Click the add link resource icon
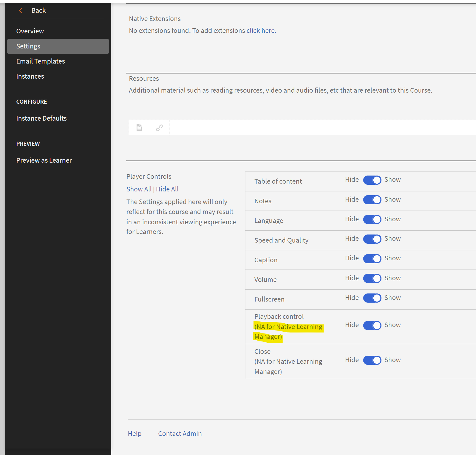 click(x=159, y=127)
